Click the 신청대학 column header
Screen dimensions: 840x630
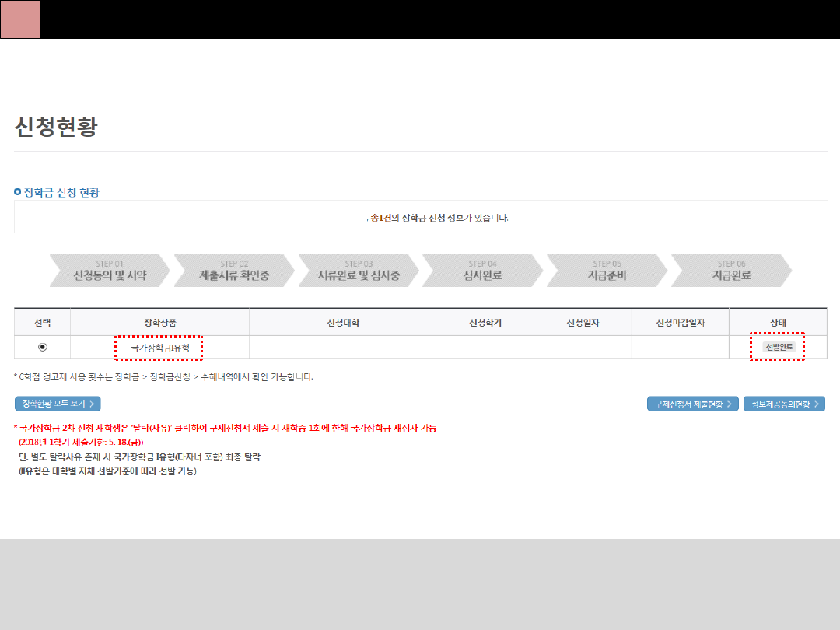click(342, 322)
